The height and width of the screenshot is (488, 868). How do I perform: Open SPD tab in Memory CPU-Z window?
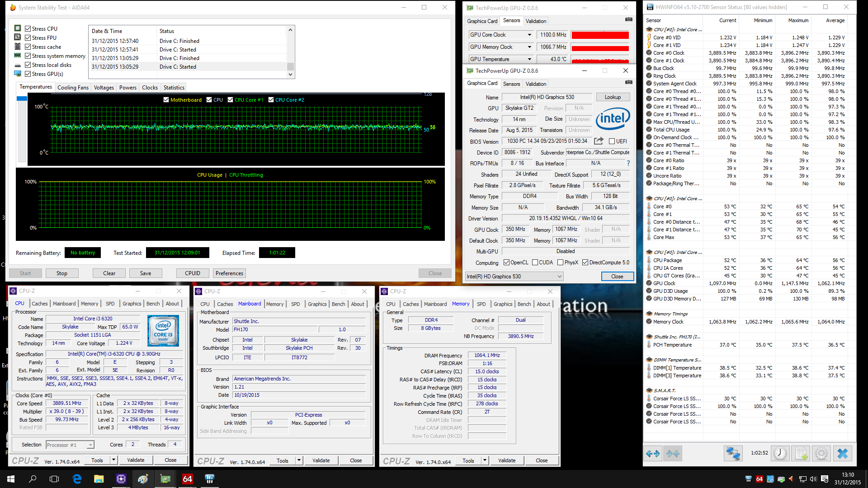481,304
